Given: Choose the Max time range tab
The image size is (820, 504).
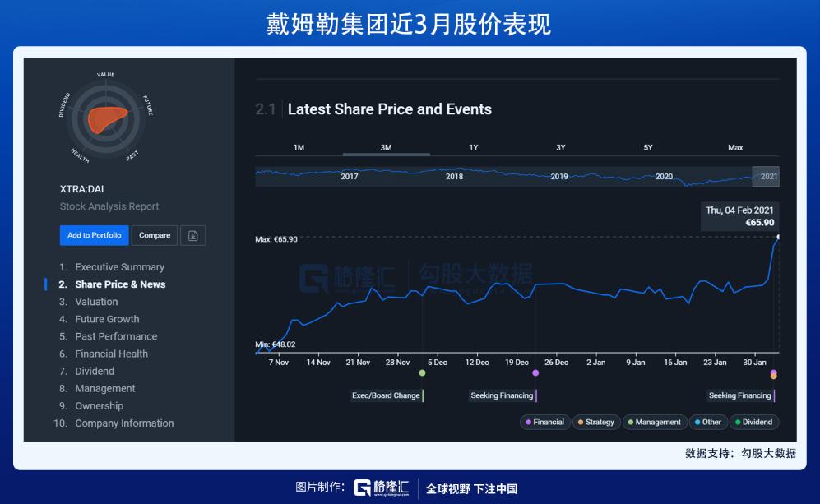Looking at the screenshot, I should point(735,147).
